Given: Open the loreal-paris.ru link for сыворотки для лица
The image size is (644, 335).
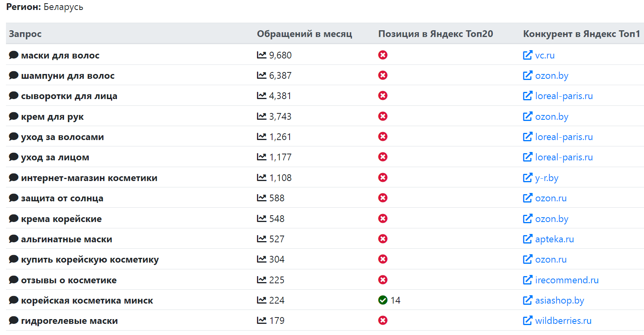Looking at the screenshot, I should (x=564, y=96).
